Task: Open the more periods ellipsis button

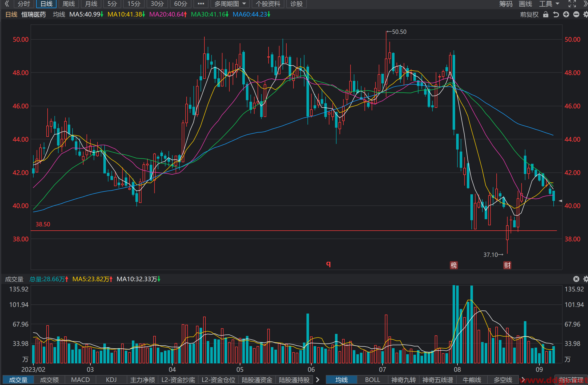Action: pyautogui.click(x=201, y=4)
